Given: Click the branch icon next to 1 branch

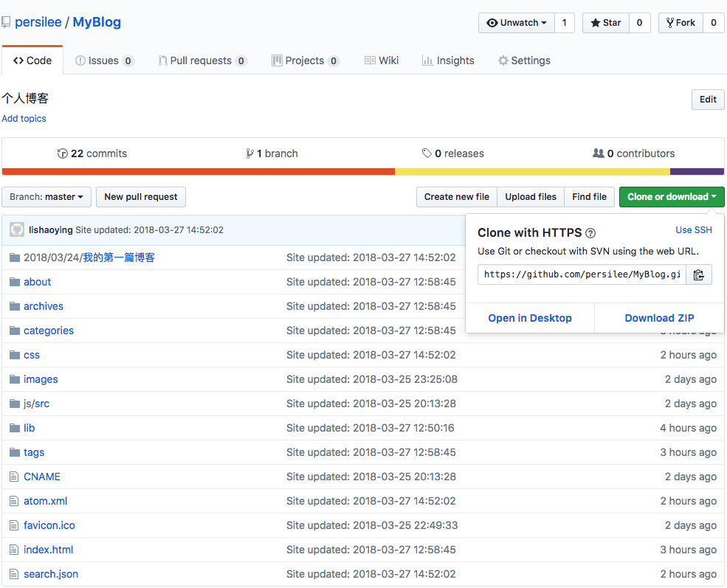Looking at the screenshot, I should [250, 153].
